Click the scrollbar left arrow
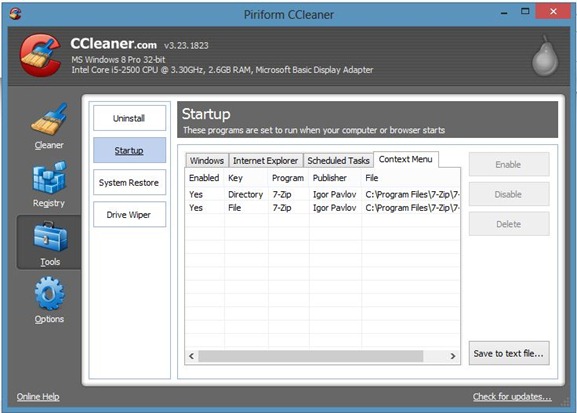This screenshot has height=413, width=577. 191,356
